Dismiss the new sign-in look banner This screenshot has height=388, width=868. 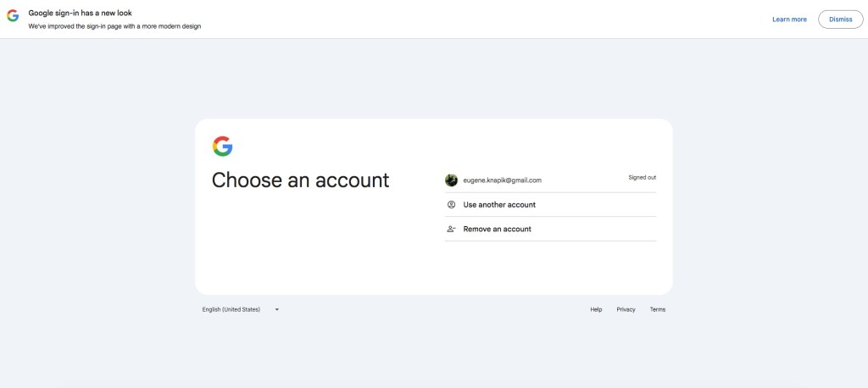tap(840, 19)
